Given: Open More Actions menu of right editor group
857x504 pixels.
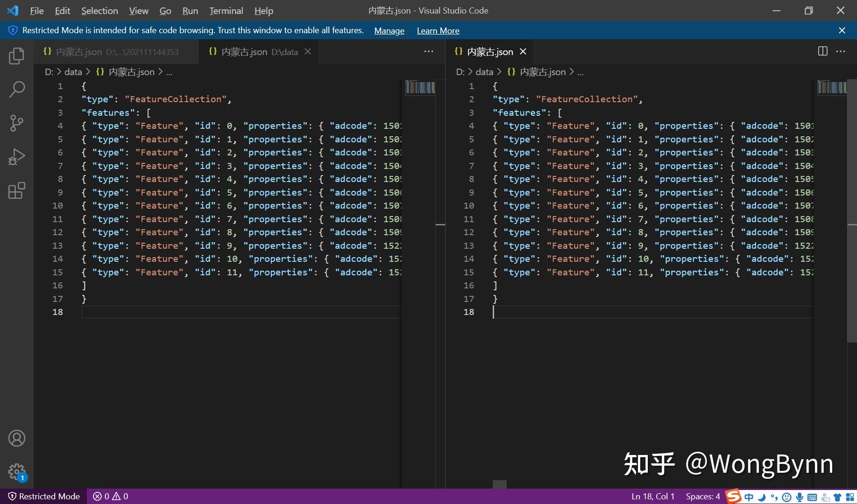Looking at the screenshot, I should tap(841, 51).
